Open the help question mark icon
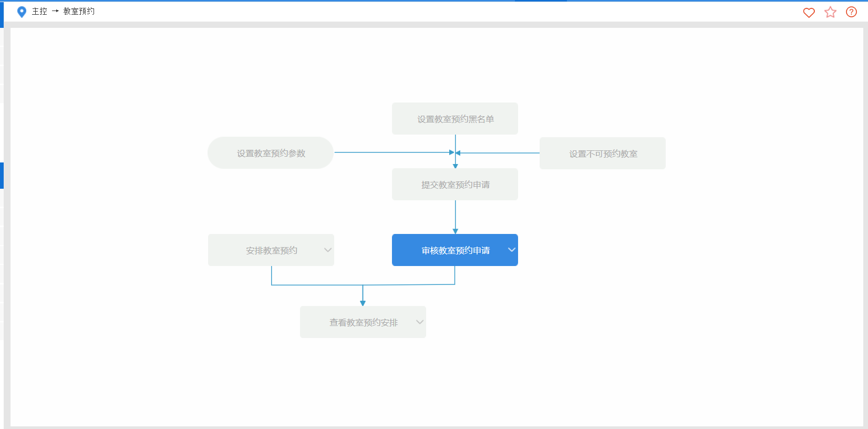This screenshot has width=868, height=429. (851, 12)
